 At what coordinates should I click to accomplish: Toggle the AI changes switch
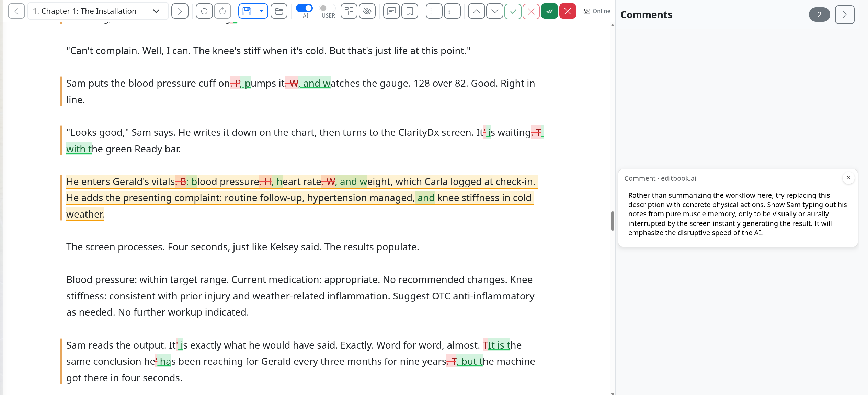pos(304,8)
